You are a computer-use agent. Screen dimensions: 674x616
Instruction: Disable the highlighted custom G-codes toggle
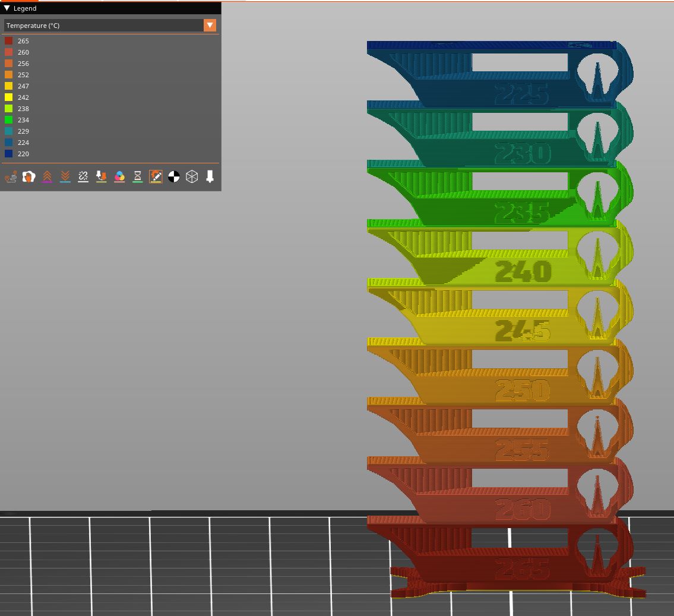click(156, 176)
